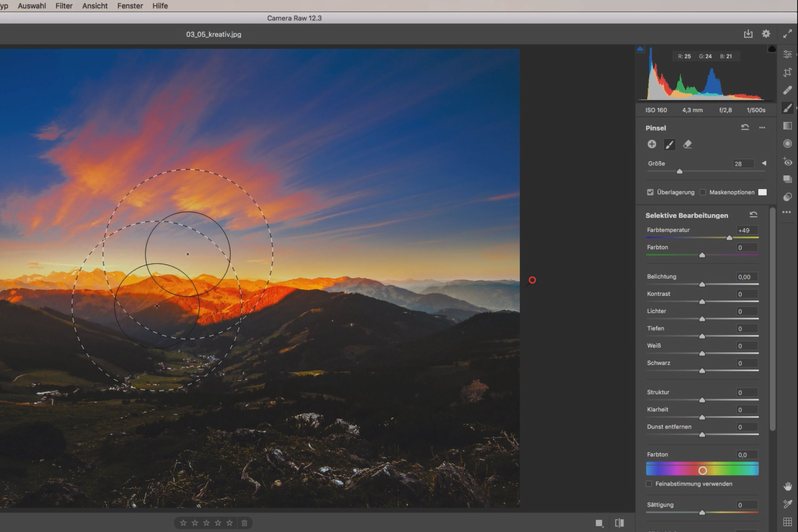Image resolution: width=798 pixels, height=532 pixels.
Task: Select the Hand tool near the bottom toolbar
Action: (788, 487)
